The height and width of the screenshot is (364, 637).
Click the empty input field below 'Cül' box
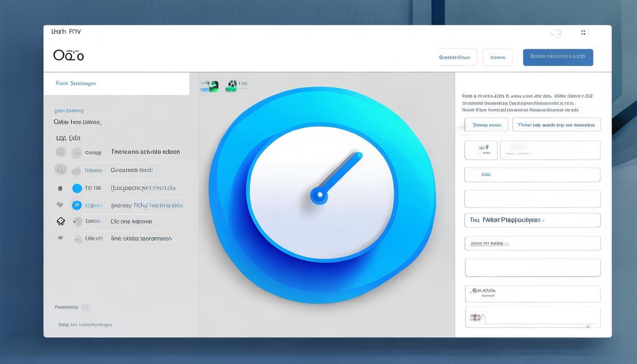pos(532,199)
